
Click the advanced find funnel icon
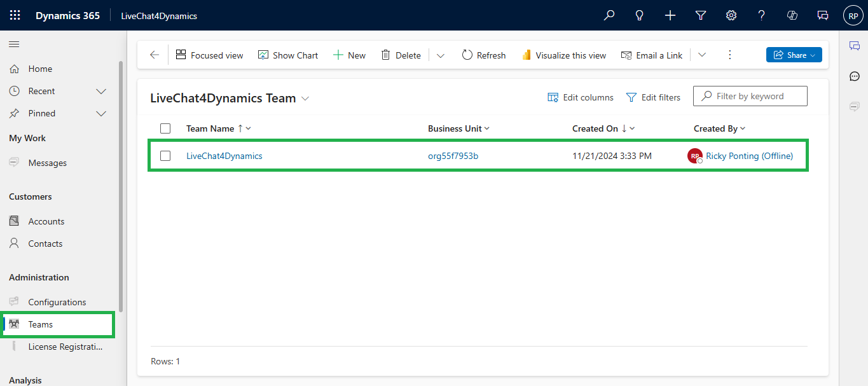[x=701, y=15]
